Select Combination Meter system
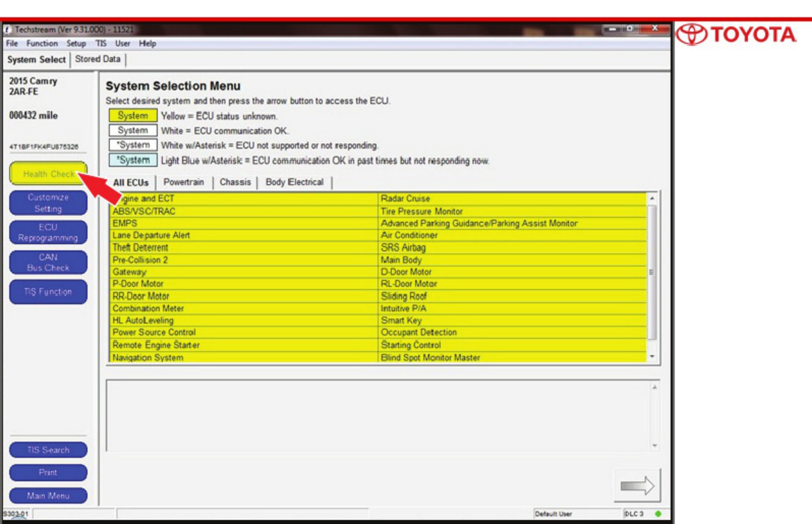The height and width of the screenshot is (524, 812). (244, 309)
